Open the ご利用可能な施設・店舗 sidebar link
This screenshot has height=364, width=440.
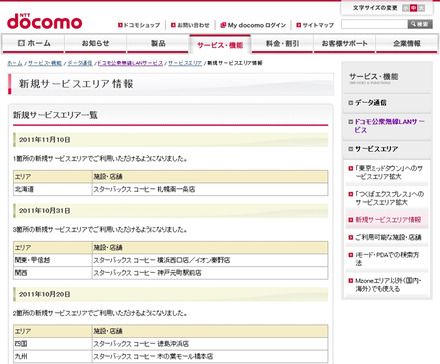388,237
